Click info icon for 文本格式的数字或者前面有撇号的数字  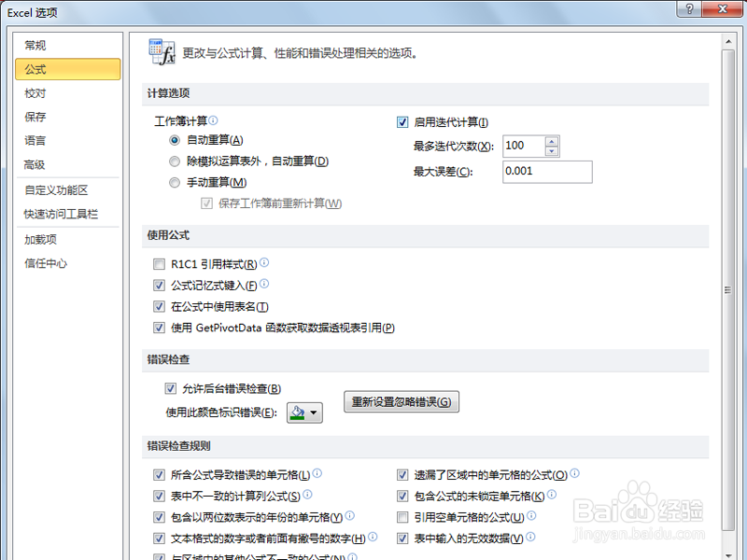tap(373, 537)
